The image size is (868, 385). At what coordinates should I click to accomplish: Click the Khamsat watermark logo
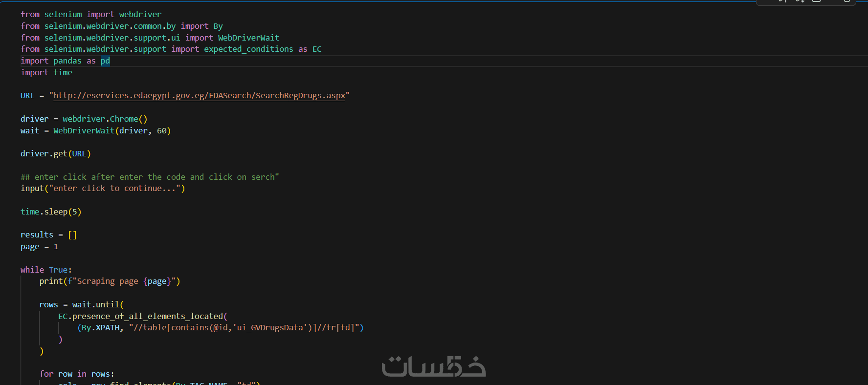tap(434, 366)
